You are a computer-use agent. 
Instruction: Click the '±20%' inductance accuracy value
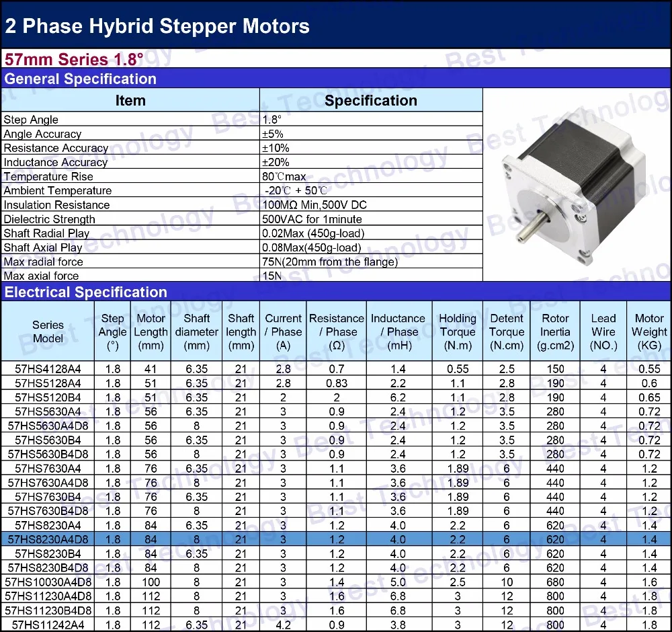click(x=276, y=162)
